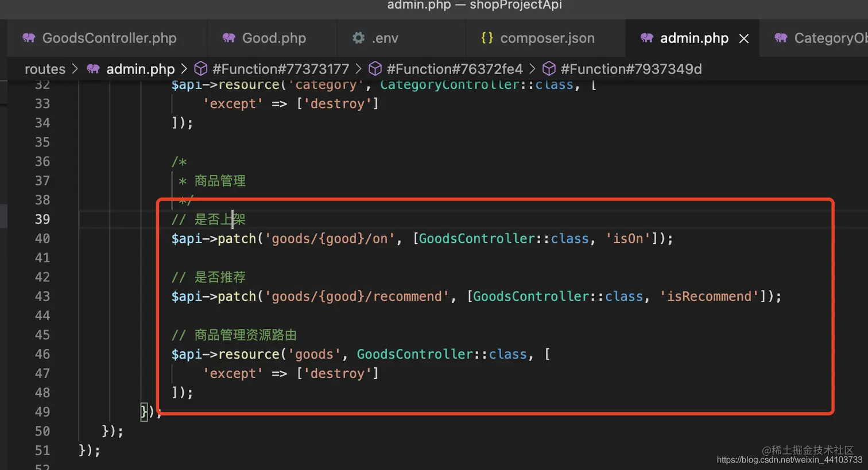Click the cube icon before #Function#77373177

[x=201, y=69]
